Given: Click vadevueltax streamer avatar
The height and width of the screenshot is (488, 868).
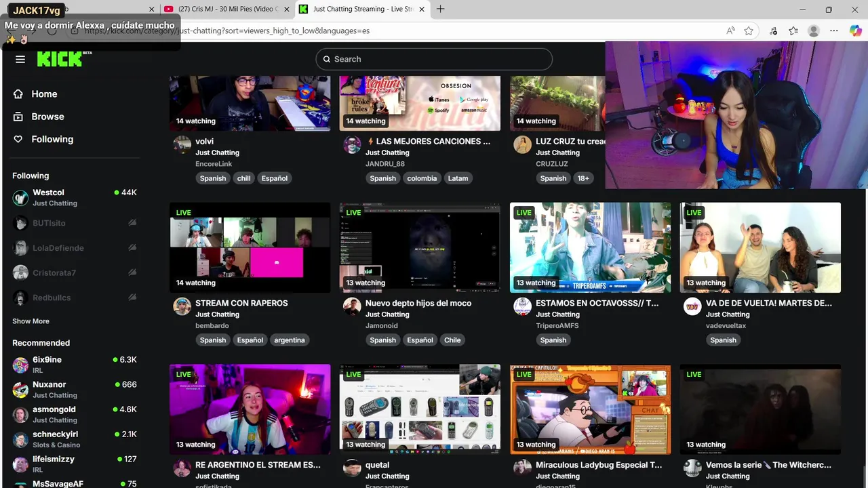Looking at the screenshot, I should coord(692,306).
